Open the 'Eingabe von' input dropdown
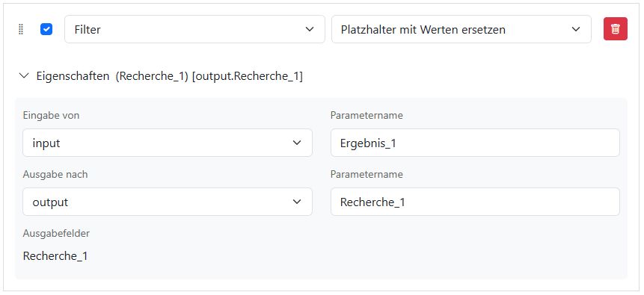The width and height of the screenshot is (644, 295). (x=168, y=143)
